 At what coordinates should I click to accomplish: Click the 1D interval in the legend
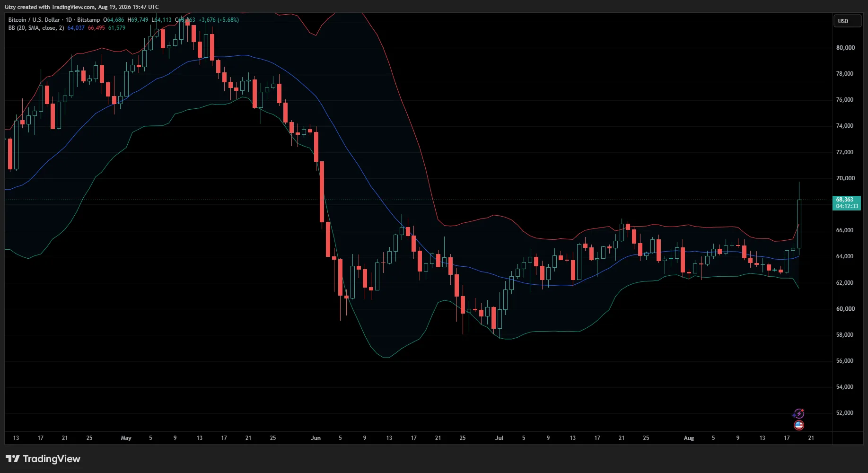pyautogui.click(x=69, y=20)
